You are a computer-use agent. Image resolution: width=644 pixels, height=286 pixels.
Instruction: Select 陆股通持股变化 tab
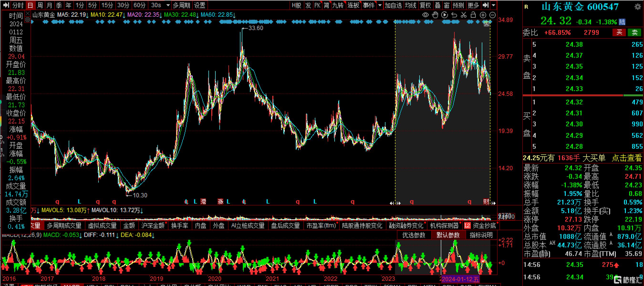pos(362,225)
